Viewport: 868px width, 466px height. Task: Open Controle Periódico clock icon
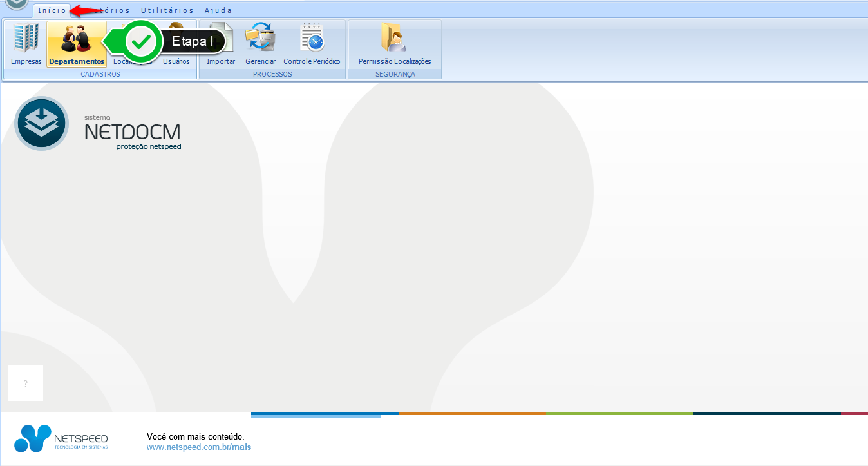(312, 44)
